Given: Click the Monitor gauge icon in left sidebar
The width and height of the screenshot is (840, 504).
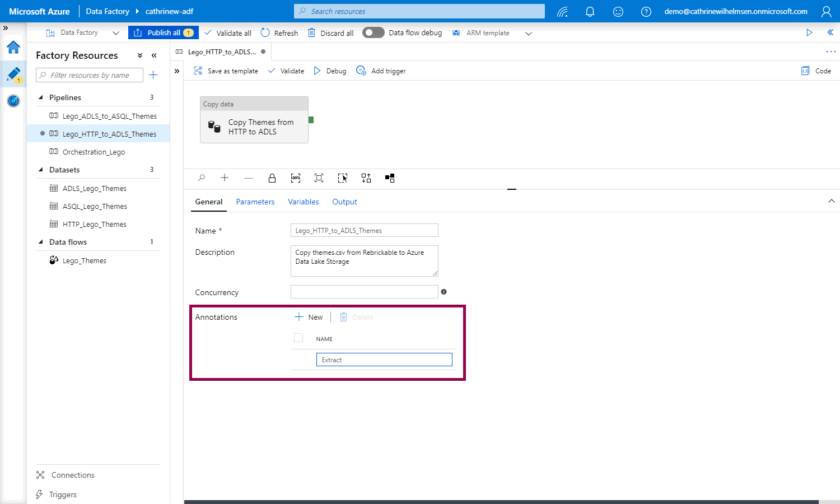Looking at the screenshot, I should [13, 101].
